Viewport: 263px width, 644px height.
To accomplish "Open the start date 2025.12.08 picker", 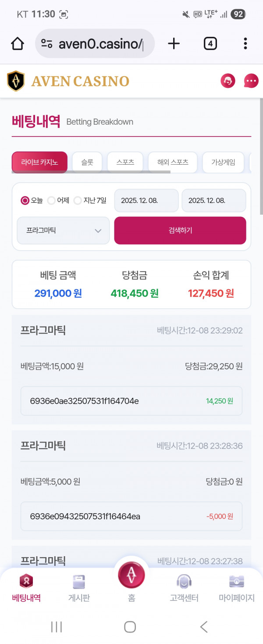I will [x=146, y=200].
